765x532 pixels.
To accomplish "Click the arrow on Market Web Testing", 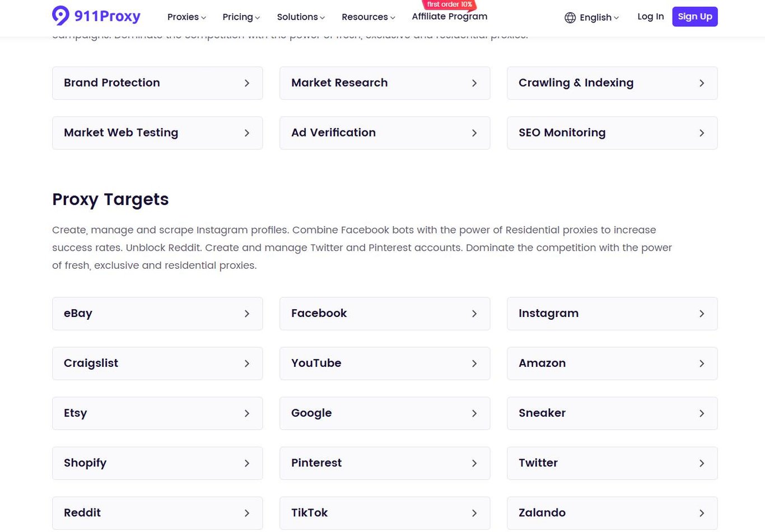I will coord(247,133).
